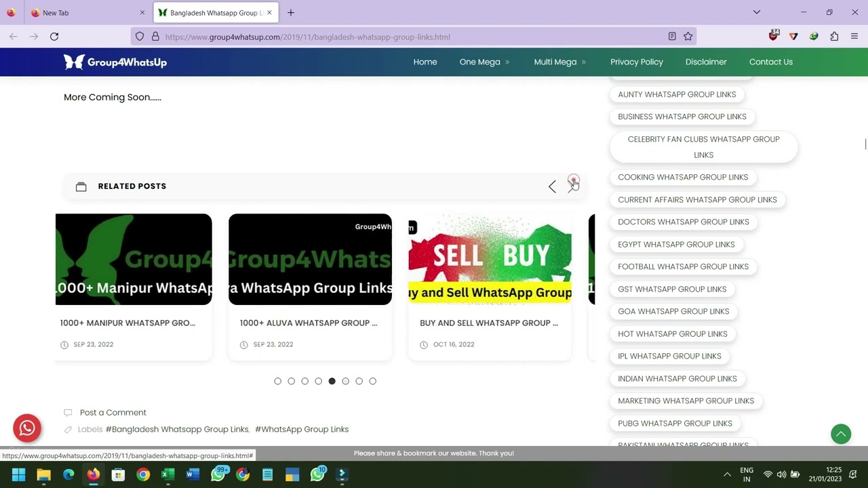Open PUBG WhatsApp Group Links label
Screen dimensions: 868x488
pyautogui.click(x=675, y=423)
